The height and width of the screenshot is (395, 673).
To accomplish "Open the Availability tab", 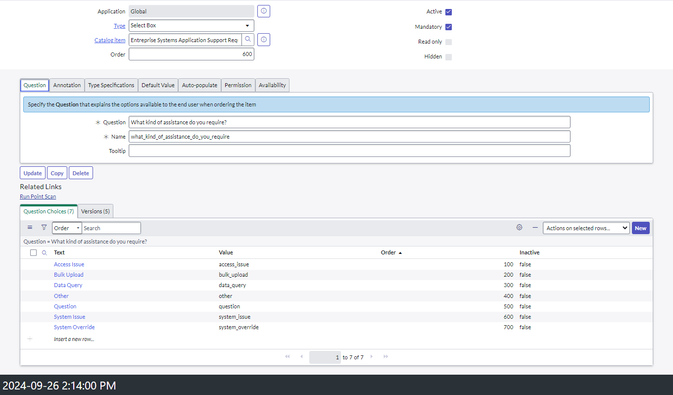I will (272, 85).
